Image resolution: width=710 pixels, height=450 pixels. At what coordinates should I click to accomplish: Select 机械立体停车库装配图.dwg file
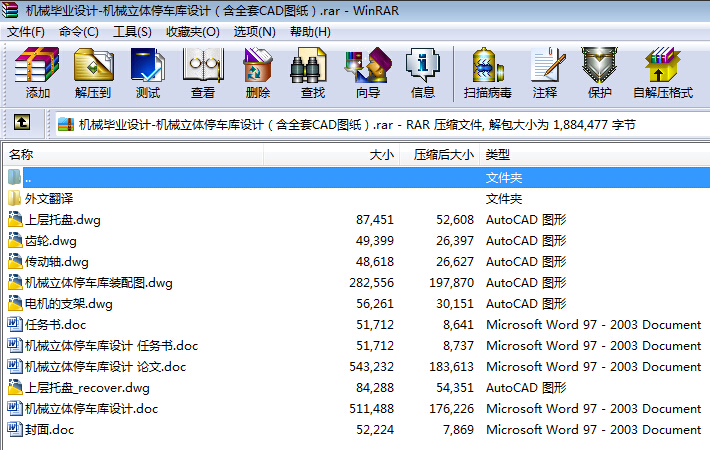pos(99,282)
